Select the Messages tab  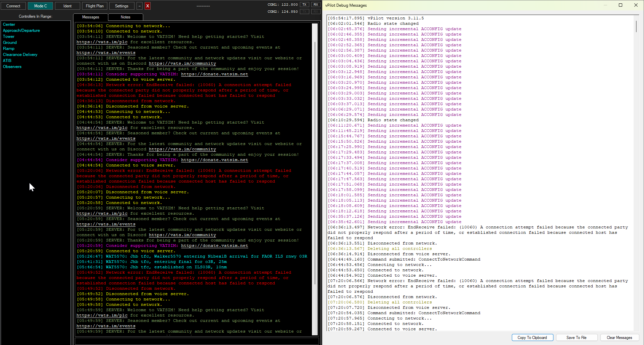91,17
